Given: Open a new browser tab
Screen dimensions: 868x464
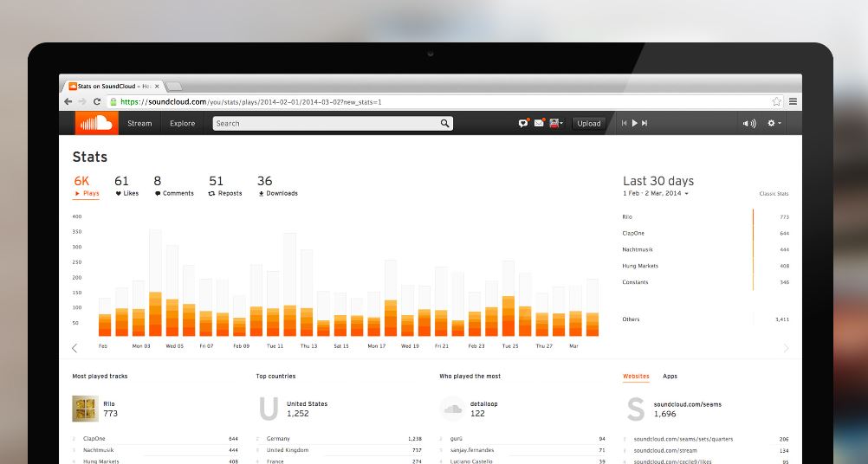Looking at the screenshot, I should click(174, 87).
